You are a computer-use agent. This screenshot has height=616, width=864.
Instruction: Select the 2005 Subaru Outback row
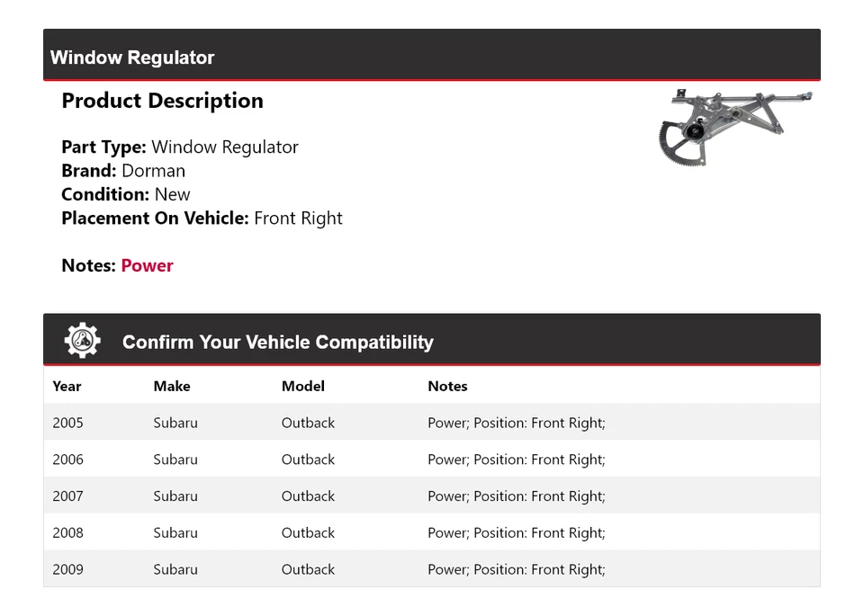[431, 423]
